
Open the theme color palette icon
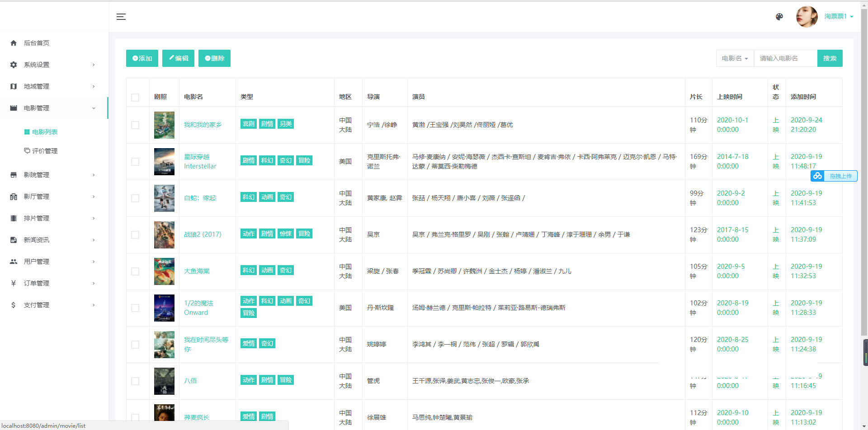[x=779, y=17]
